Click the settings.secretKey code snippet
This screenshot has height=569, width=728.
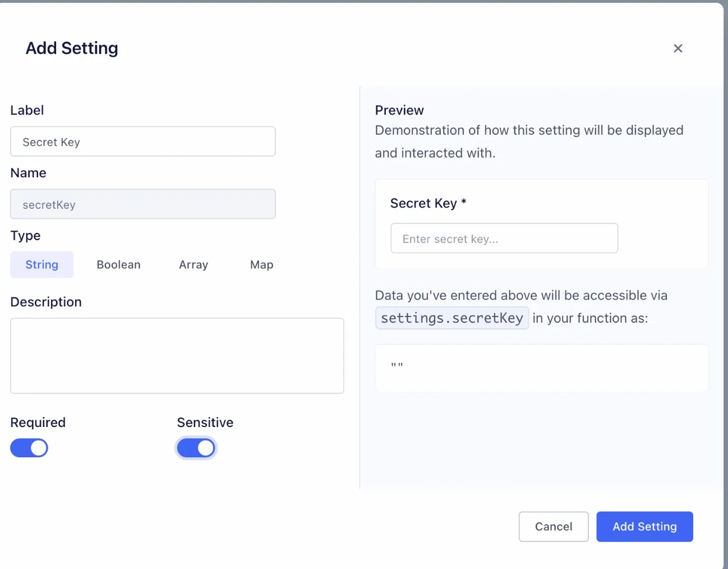pos(452,318)
